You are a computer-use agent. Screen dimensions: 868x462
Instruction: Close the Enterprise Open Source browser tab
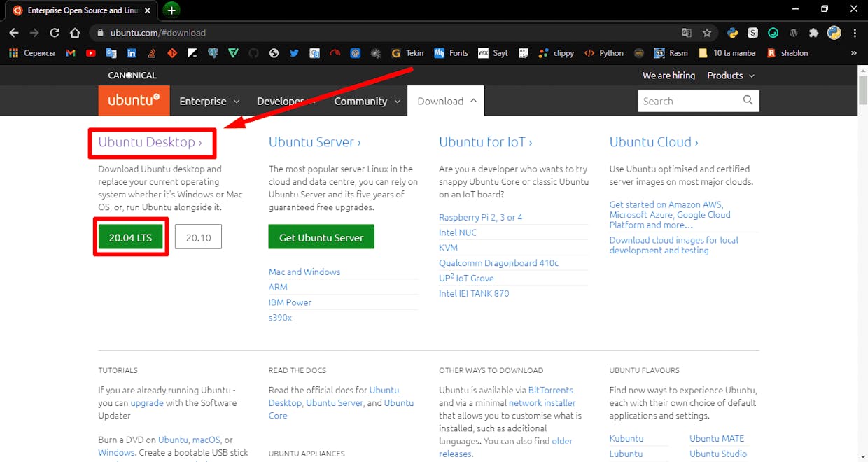147,10
